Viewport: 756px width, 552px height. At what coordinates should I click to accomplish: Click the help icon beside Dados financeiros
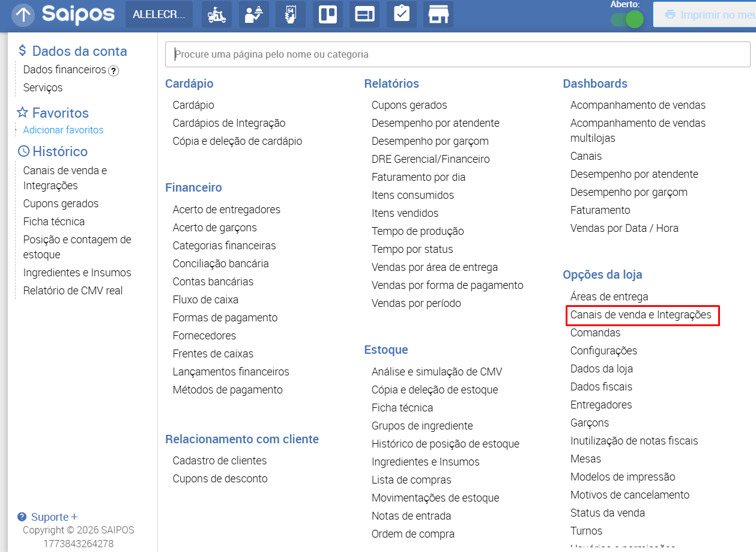[113, 70]
